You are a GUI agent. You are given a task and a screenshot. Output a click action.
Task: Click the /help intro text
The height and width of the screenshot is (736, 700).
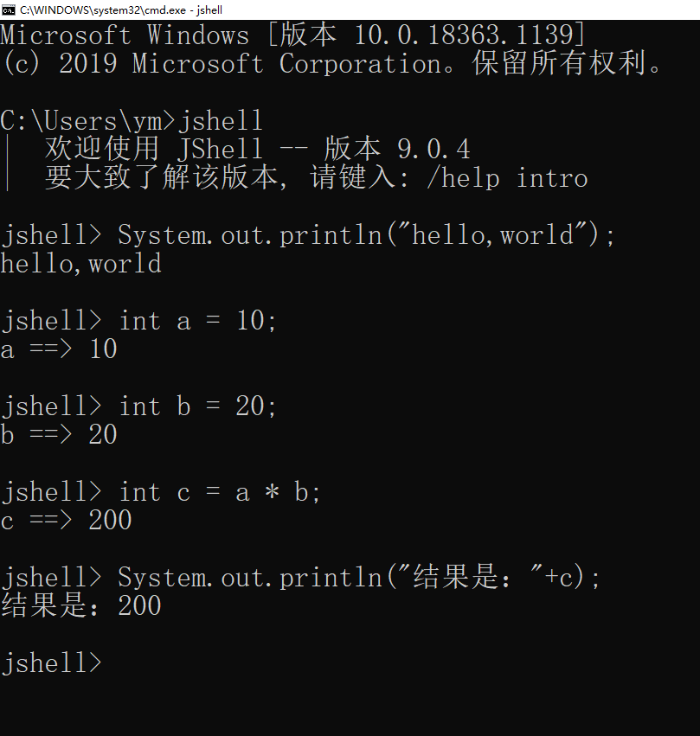[507, 177]
